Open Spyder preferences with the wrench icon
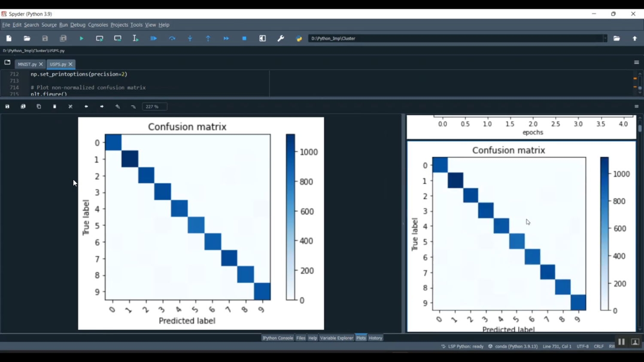644x362 pixels. (280, 38)
